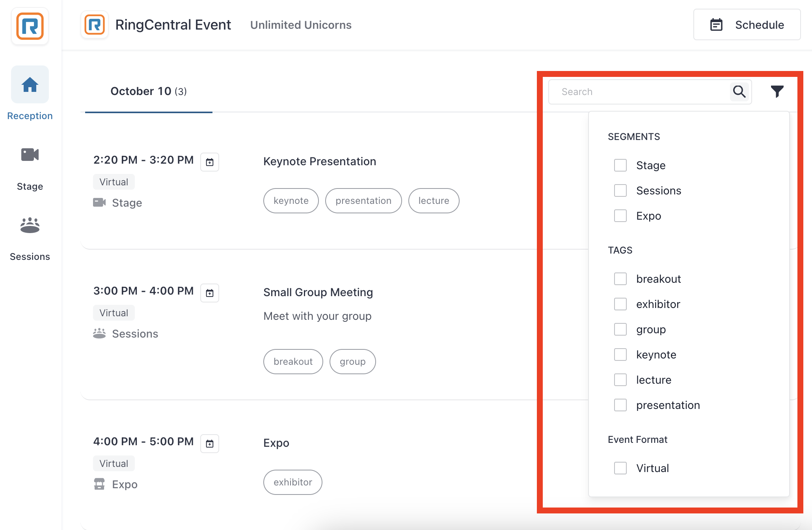Check the Virtual event format filter
Image resolution: width=812 pixels, height=530 pixels.
click(x=620, y=468)
